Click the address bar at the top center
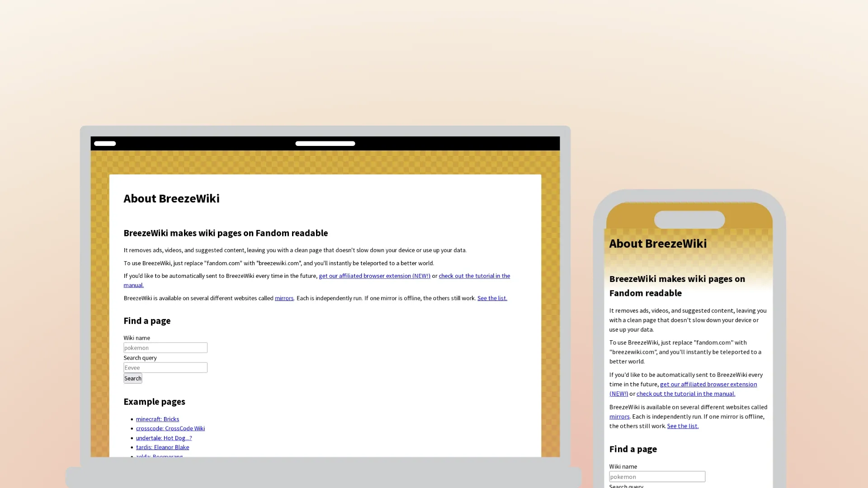This screenshot has height=488, width=868. pyautogui.click(x=325, y=143)
